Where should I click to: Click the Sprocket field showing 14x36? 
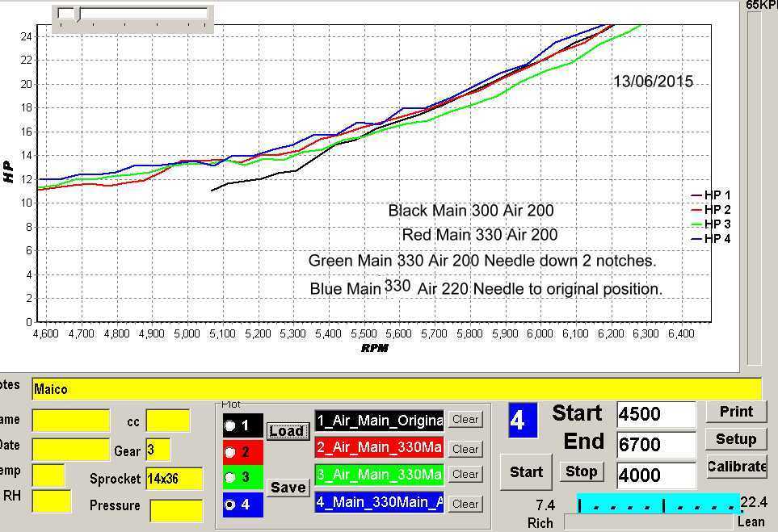[174, 479]
